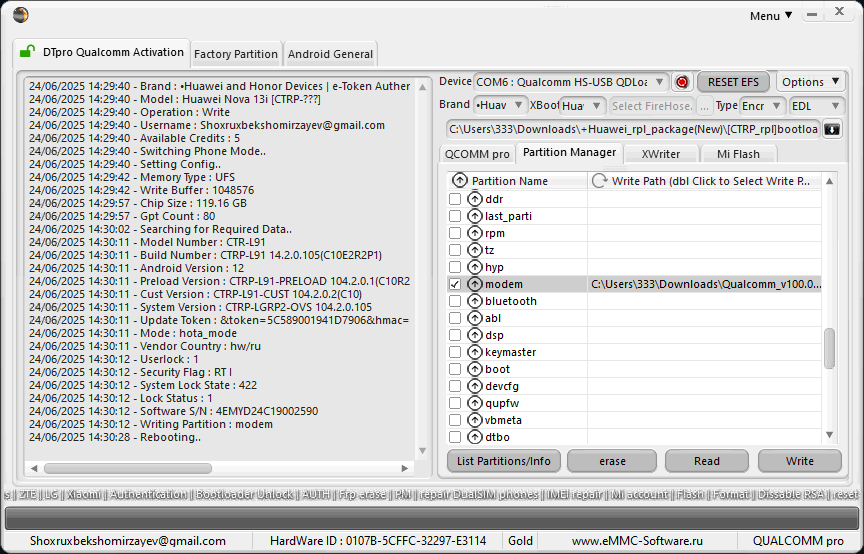Click the up-arrow icon in Partition Name header
This screenshot has width=864, height=554.
pos(460,181)
